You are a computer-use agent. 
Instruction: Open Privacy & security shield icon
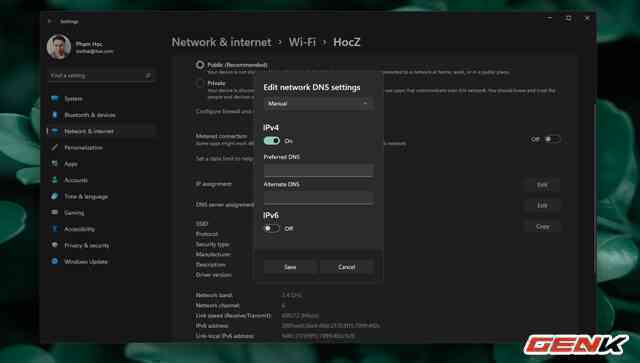click(55, 245)
